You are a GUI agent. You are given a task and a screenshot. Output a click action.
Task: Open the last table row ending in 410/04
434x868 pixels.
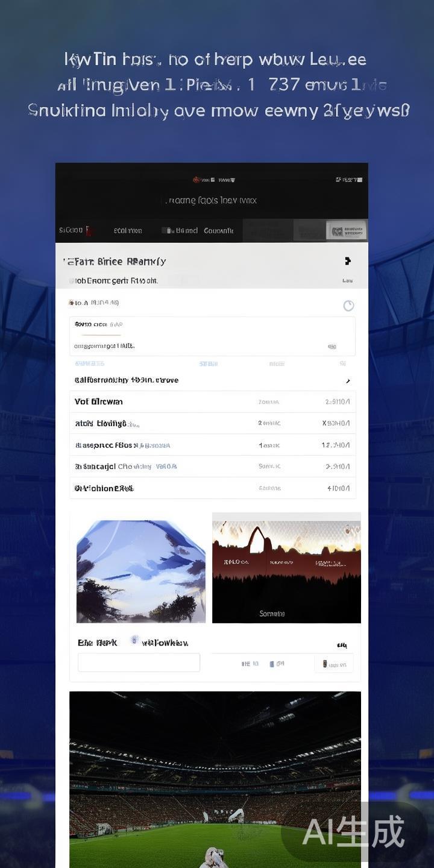[x=212, y=488]
